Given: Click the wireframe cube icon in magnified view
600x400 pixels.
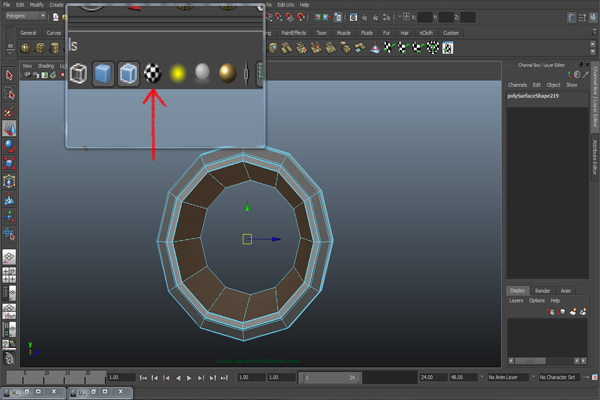Looking at the screenshot, I should (x=78, y=73).
